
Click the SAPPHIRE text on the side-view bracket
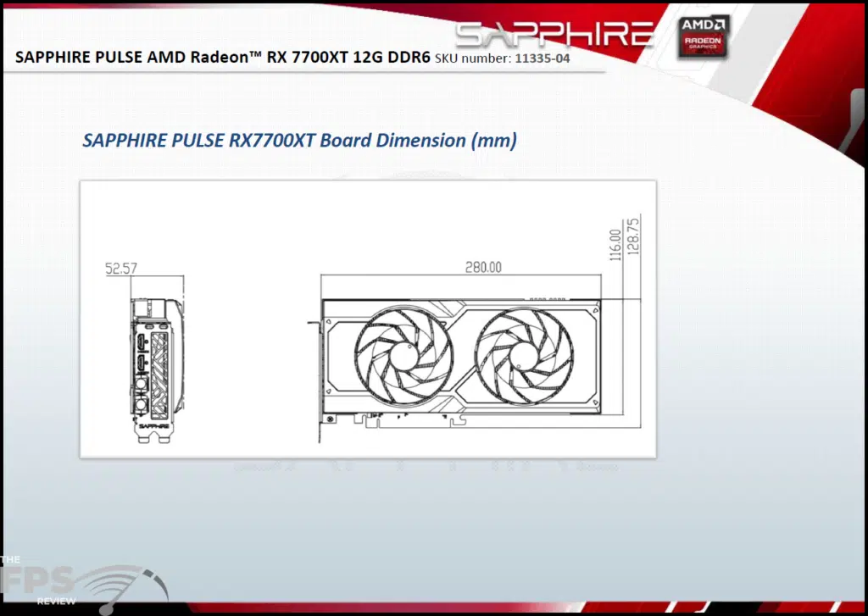click(154, 427)
